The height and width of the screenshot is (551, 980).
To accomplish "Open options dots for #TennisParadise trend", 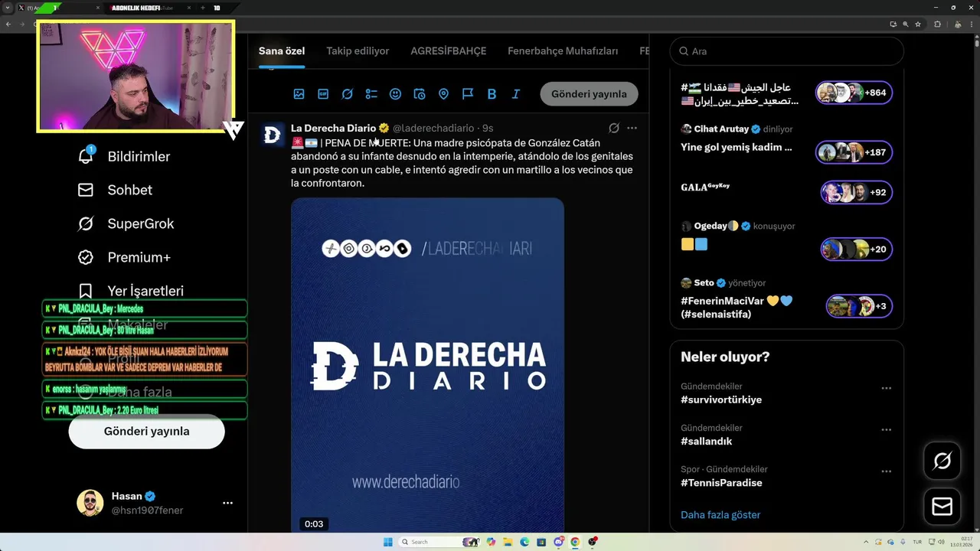I will pyautogui.click(x=886, y=471).
